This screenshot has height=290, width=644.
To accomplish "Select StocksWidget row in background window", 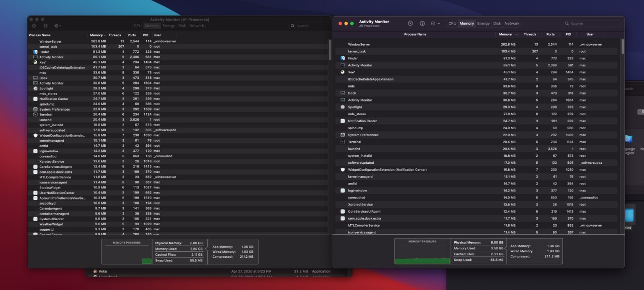I will tap(178, 187).
